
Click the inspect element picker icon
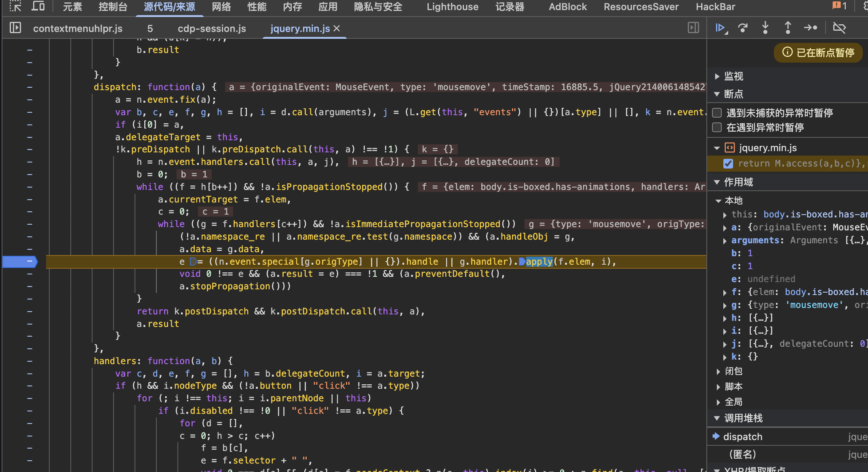pyautogui.click(x=15, y=6)
